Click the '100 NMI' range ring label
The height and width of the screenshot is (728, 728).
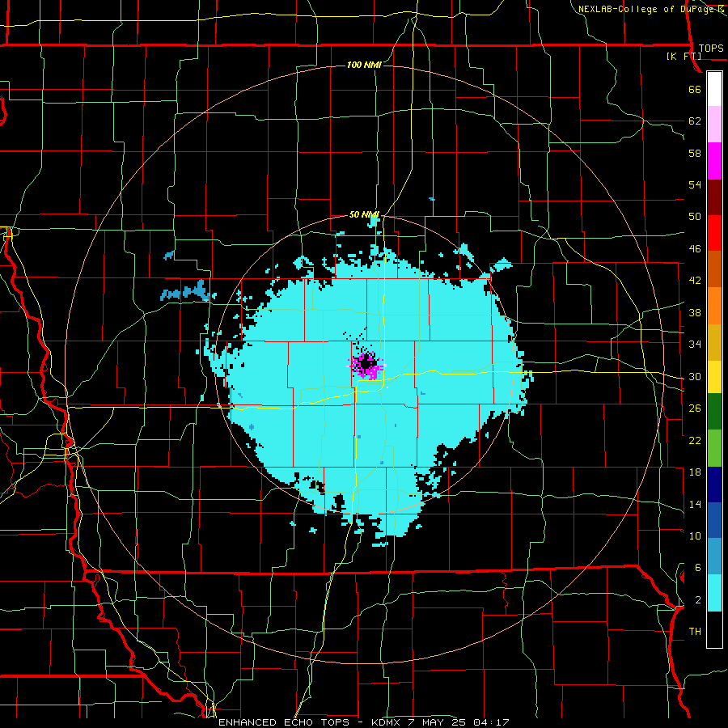[x=364, y=65]
